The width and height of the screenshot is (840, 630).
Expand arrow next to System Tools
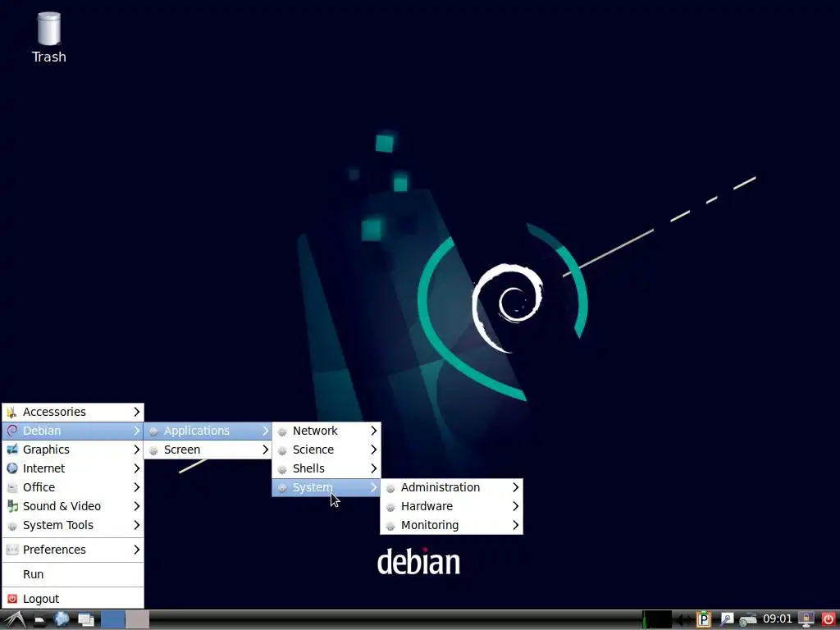coord(137,525)
